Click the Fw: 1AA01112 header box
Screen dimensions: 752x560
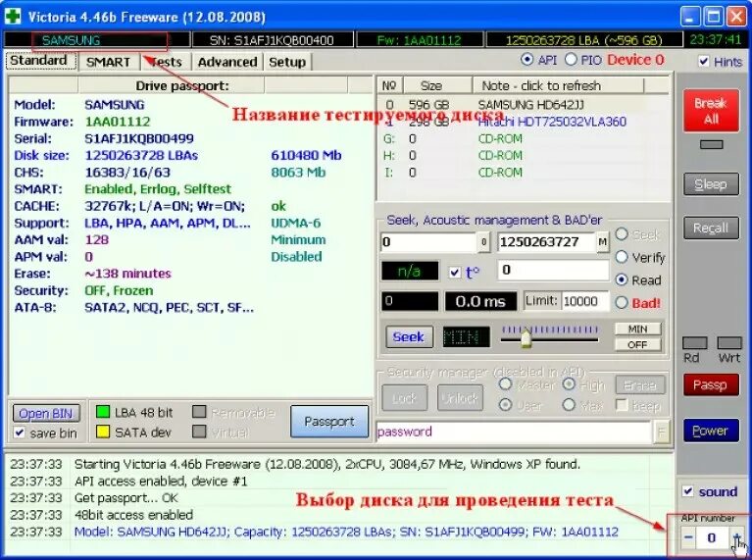pyautogui.click(x=420, y=40)
